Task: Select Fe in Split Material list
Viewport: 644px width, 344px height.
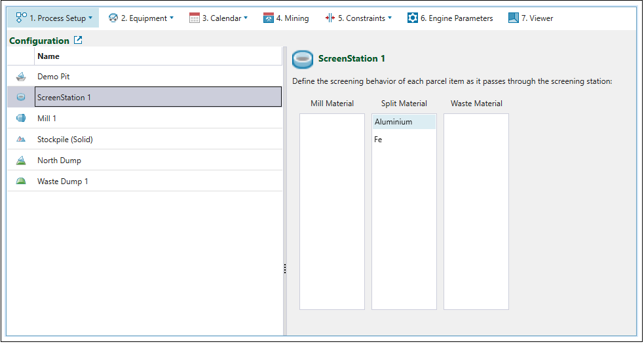Action: (379, 140)
